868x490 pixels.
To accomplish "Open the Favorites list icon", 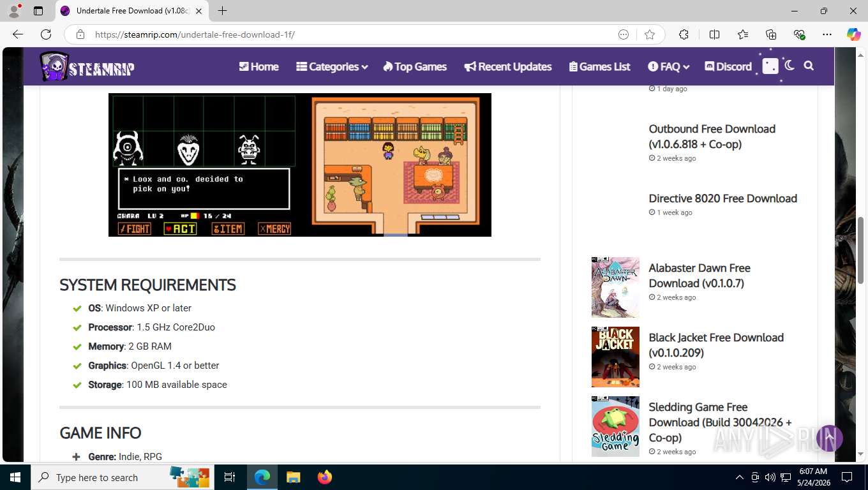I will (x=743, y=34).
